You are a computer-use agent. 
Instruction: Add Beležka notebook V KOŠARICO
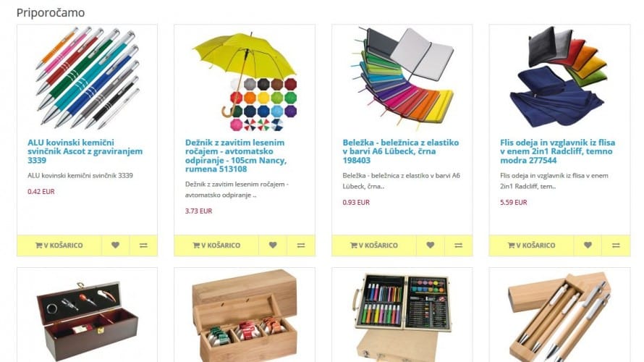click(374, 245)
